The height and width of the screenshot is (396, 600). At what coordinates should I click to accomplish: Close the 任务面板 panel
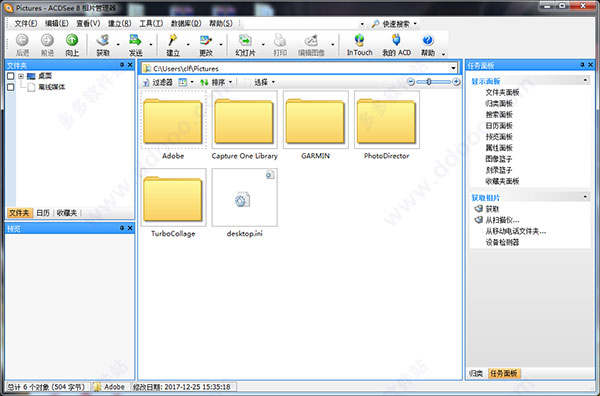(590, 65)
